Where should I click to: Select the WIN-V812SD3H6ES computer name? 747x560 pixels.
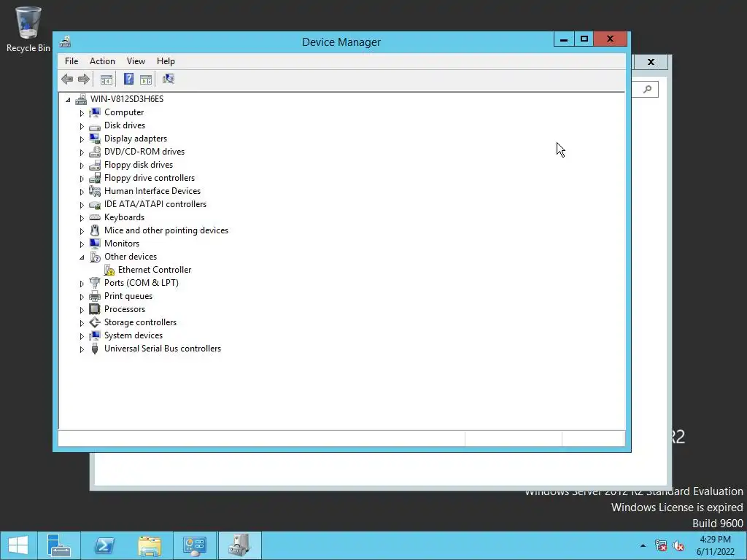pyautogui.click(x=127, y=99)
